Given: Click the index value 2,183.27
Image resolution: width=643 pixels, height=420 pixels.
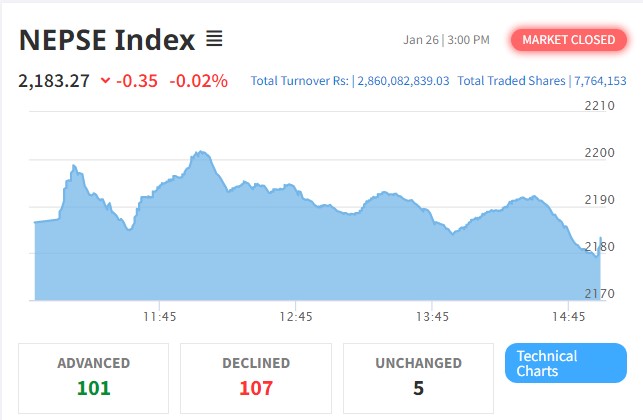Looking at the screenshot, I should pyautogui.click(x=54, y=80).
